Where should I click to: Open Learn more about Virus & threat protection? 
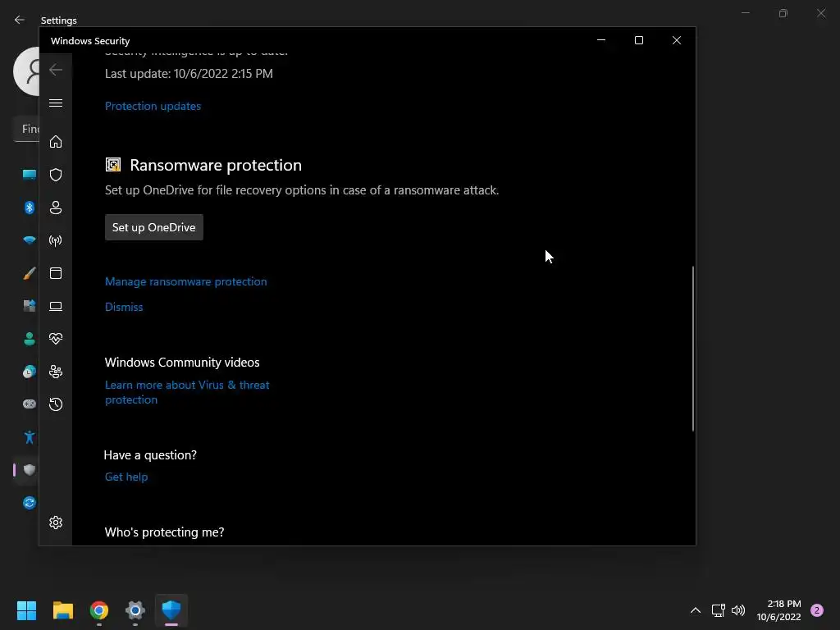coord(187,392)
